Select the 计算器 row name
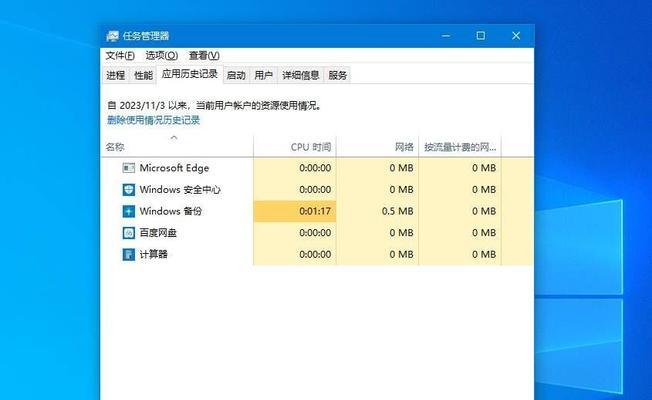Viewport: 652px width, 400px height. pos(153,254)
